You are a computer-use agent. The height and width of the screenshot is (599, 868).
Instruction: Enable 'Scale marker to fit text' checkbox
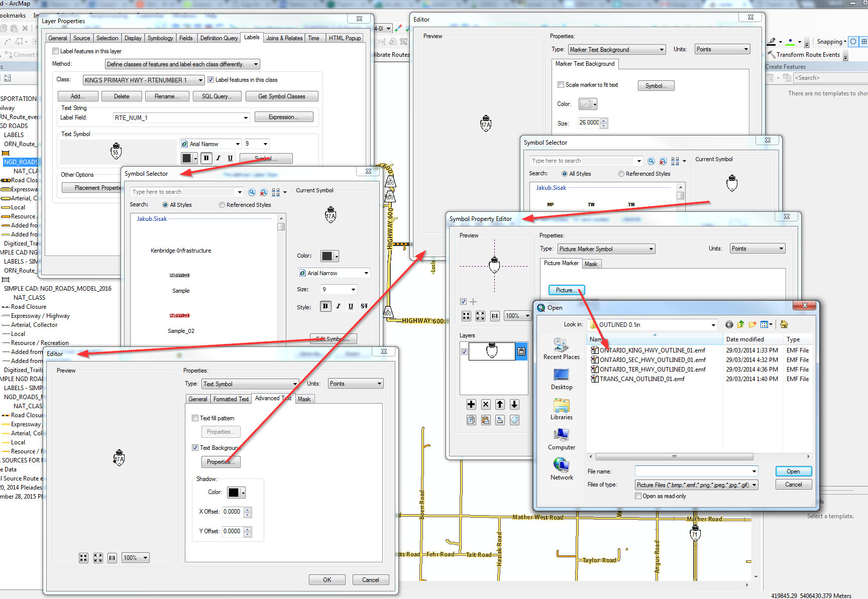(561, 85)
